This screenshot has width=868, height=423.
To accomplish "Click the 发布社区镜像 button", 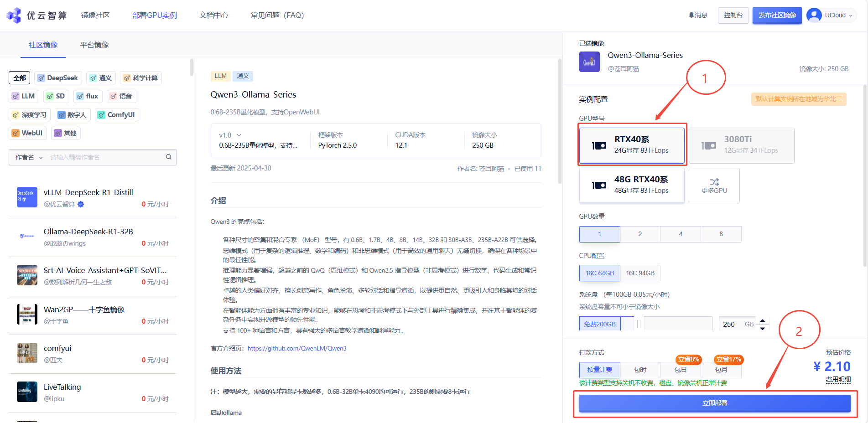I will (777, 15).
